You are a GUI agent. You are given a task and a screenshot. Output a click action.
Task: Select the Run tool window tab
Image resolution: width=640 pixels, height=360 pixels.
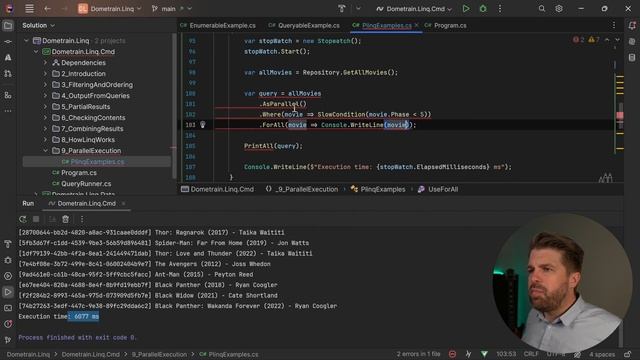(x=28, y=203)
